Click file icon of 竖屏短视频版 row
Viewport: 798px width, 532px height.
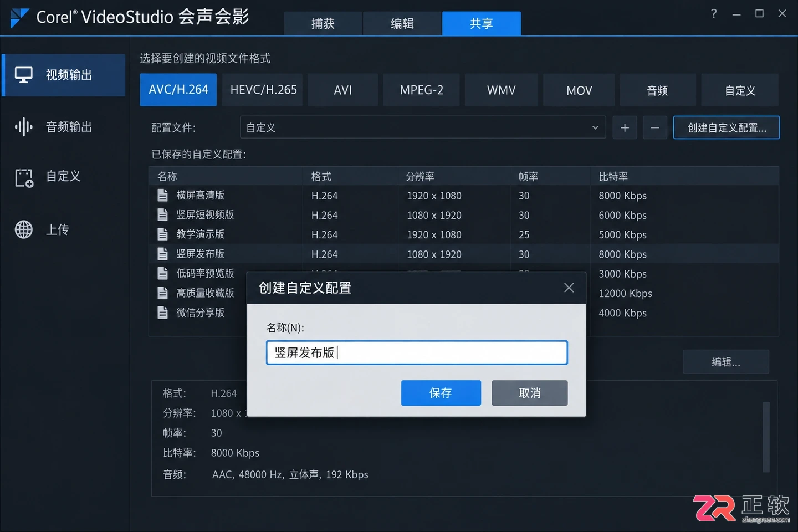click(162, 214)
